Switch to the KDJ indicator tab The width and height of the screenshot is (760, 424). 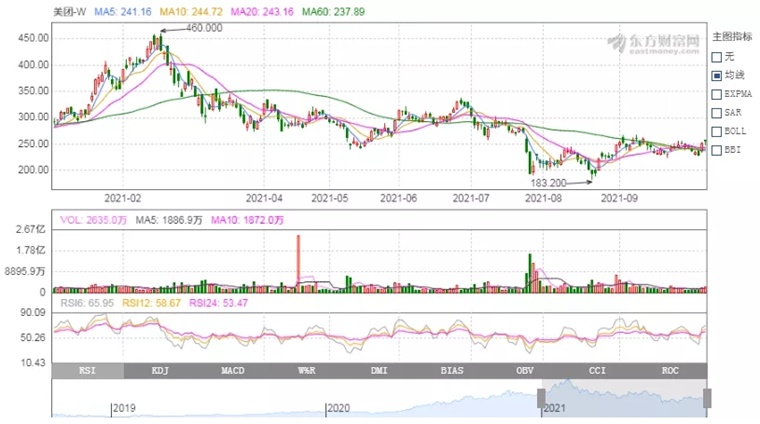(160, 371)
